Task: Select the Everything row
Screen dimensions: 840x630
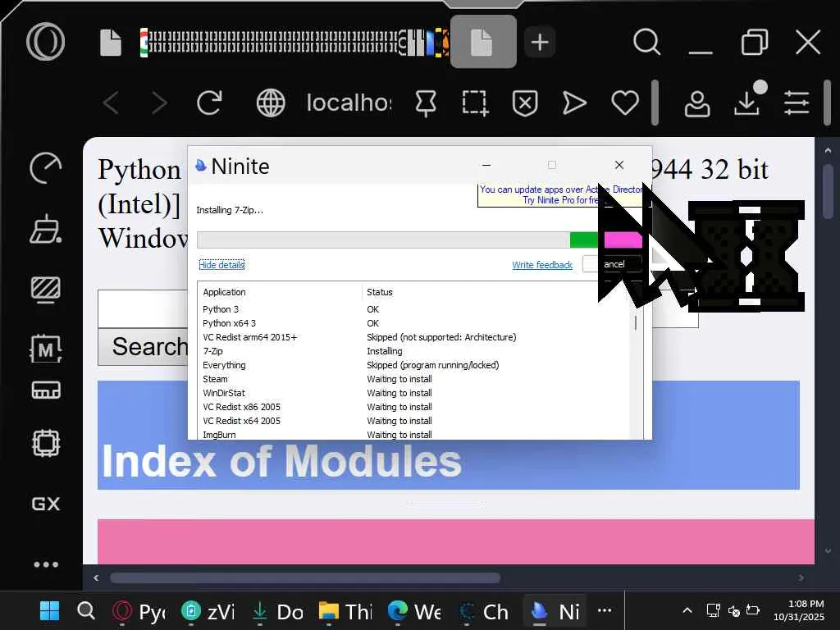Action: tap(413, 365)
